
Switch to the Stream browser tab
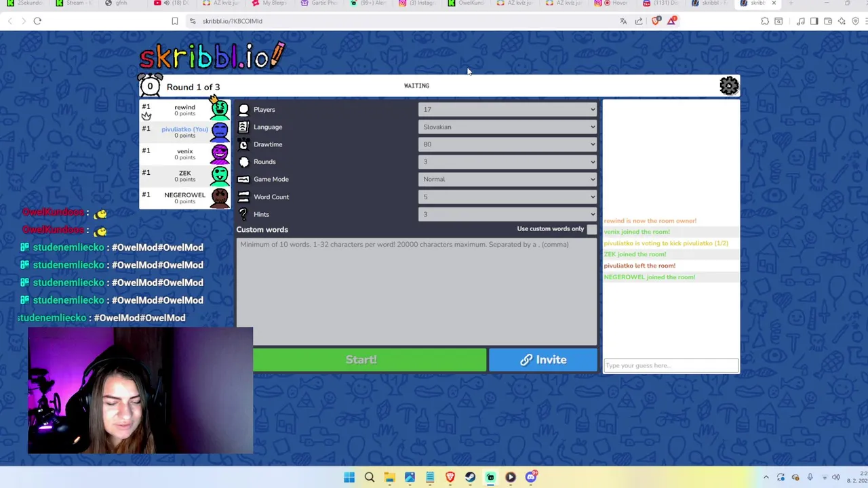point(75,3)
